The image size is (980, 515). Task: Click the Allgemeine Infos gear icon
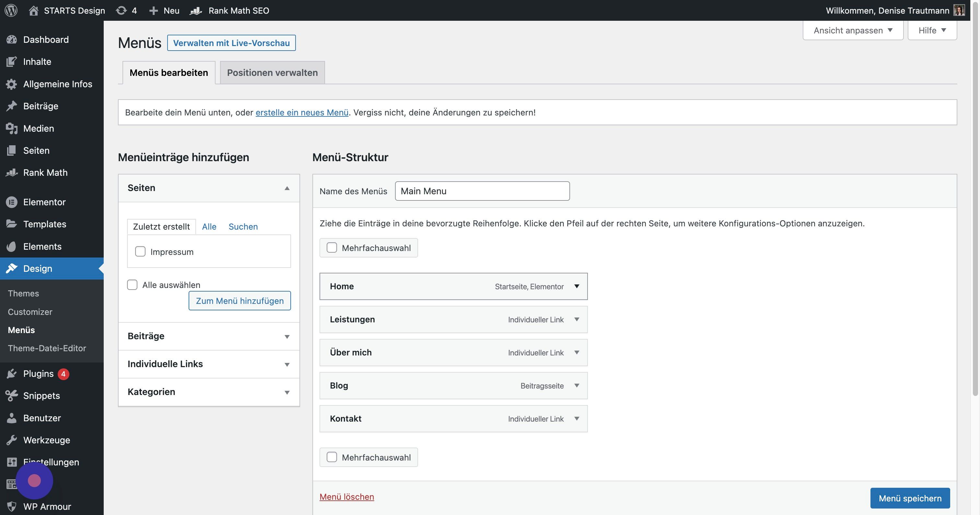12,84
